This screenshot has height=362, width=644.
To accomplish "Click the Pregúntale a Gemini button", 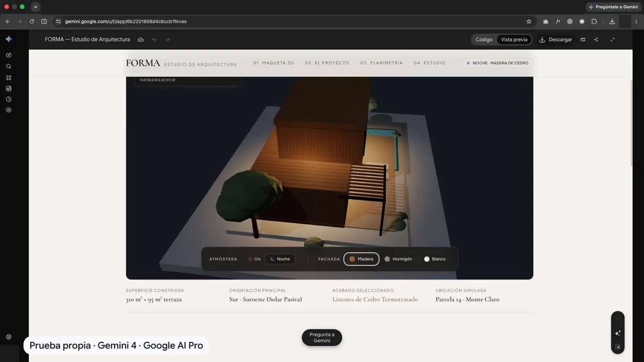I will coord(614,7).
